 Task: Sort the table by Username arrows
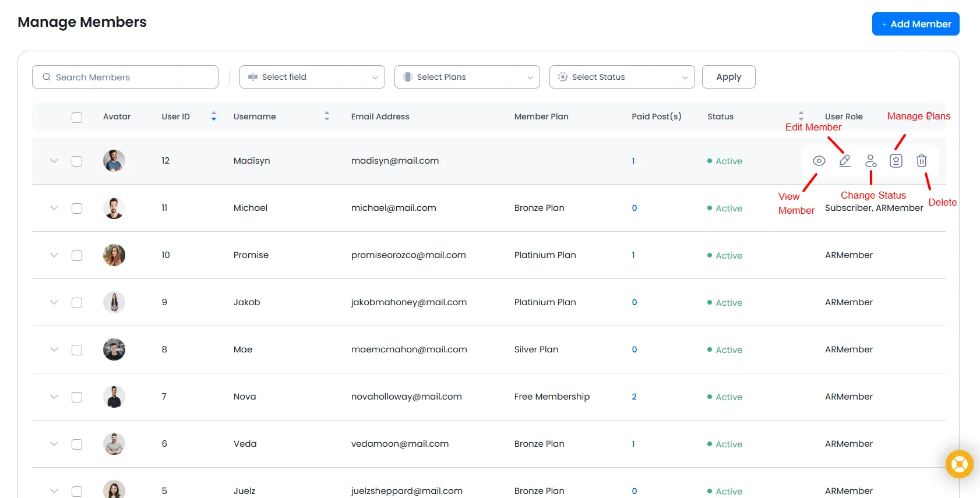pos(327,116)
